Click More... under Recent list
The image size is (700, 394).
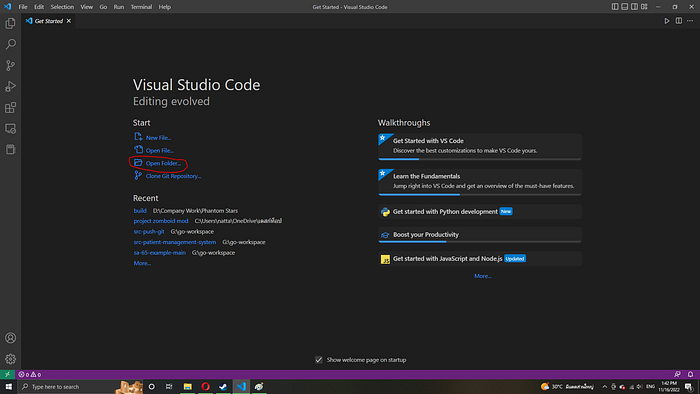(142, 263)
